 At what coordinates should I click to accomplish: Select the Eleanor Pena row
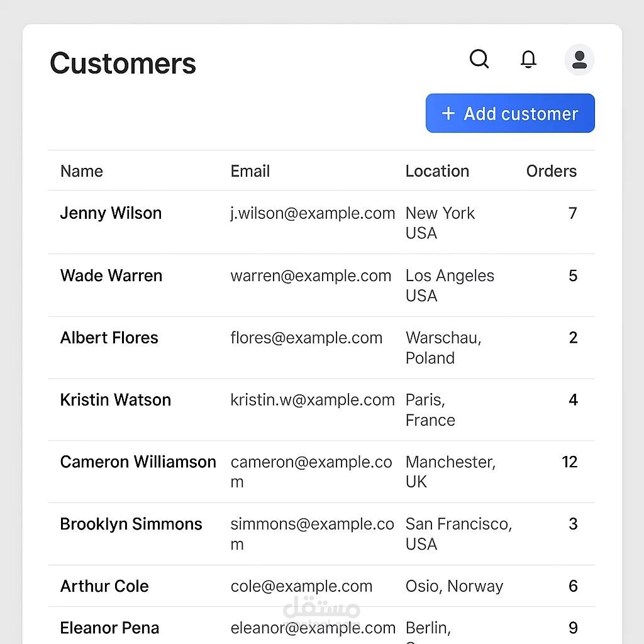(109, 628)
